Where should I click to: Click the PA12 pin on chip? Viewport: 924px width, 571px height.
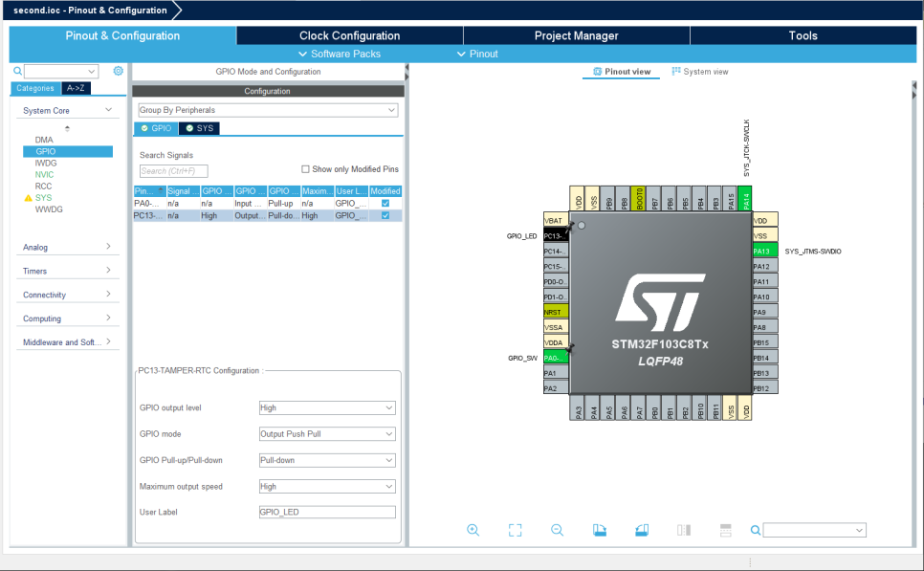pyautogui.click(x=765, y=266)
